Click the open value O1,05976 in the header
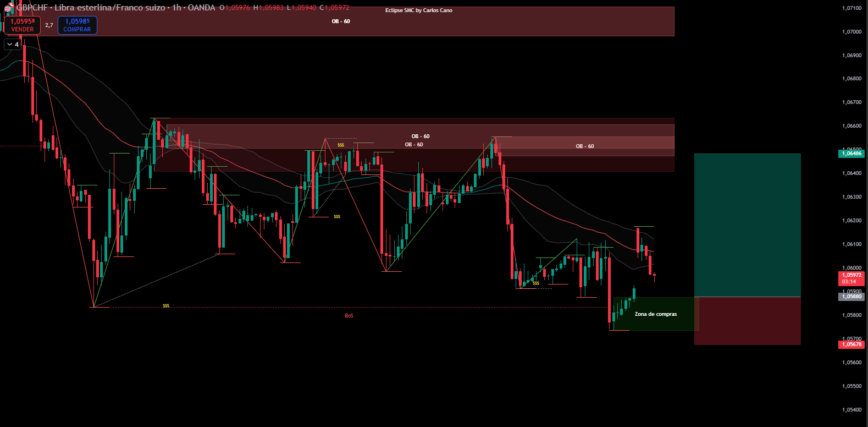 coord(235,8)
